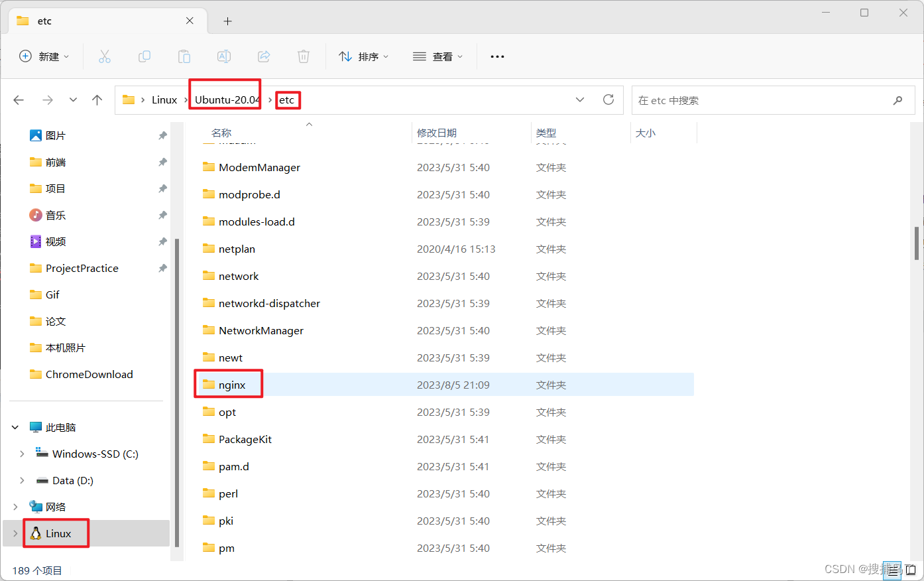Click the file list vertical scrollbar thumb
This screenshot has height=581, width=924.
(917, 243)
